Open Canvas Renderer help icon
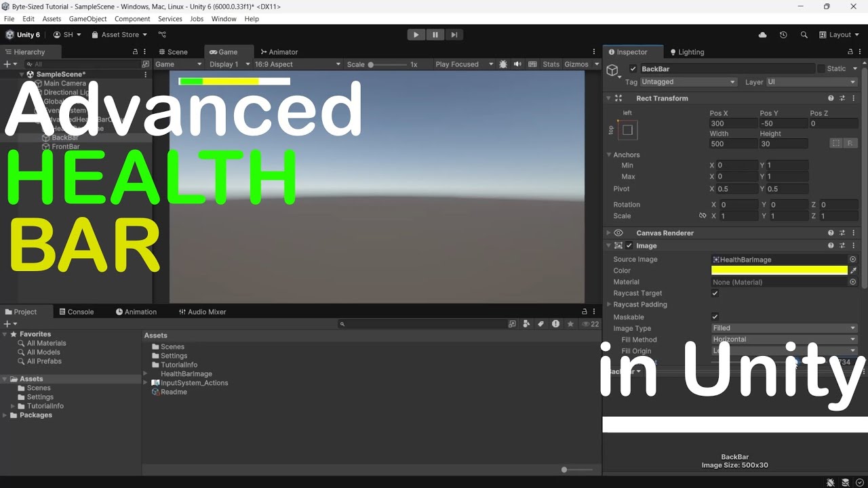Viewport: 868px width, 488px height. [831, 233]
